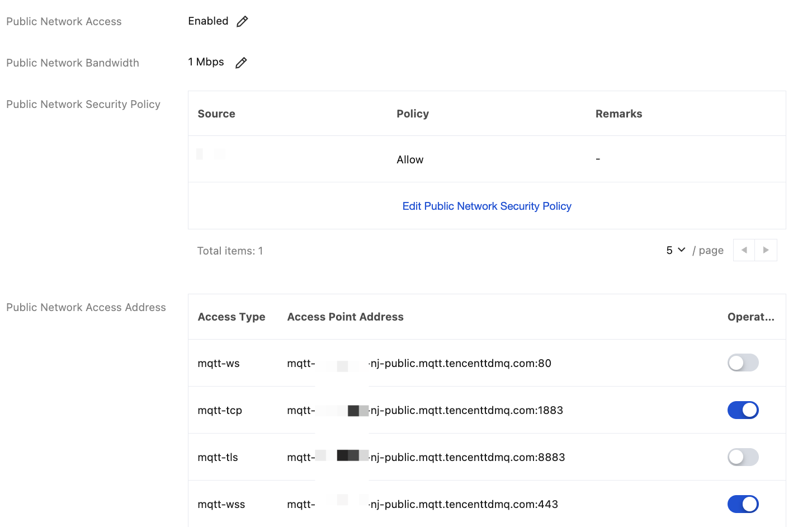Click Edit Public Network Security Policy link

point(487,206)
